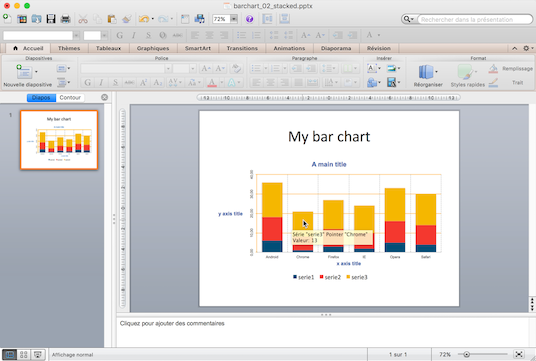Screen dimensions: 536x361
Task: Click the Nouvelle diapositive icon
Action: pyautogui.click(x=24, y=72)
